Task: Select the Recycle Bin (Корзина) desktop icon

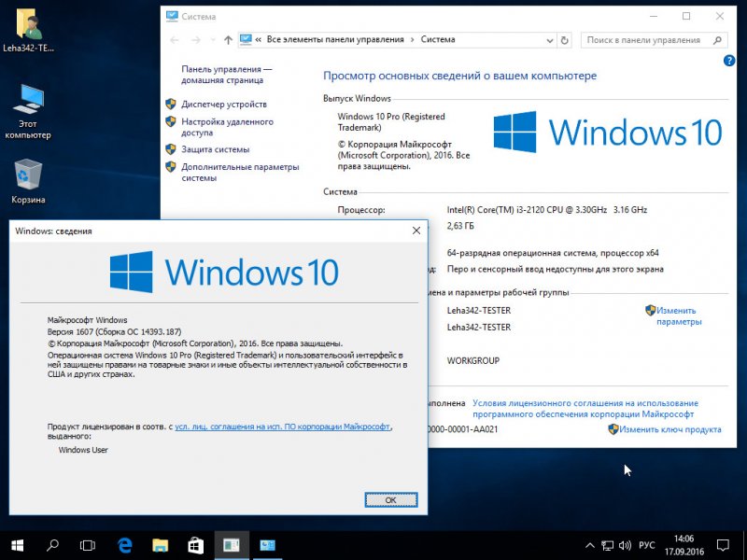Action: click(x=28, y=181)
